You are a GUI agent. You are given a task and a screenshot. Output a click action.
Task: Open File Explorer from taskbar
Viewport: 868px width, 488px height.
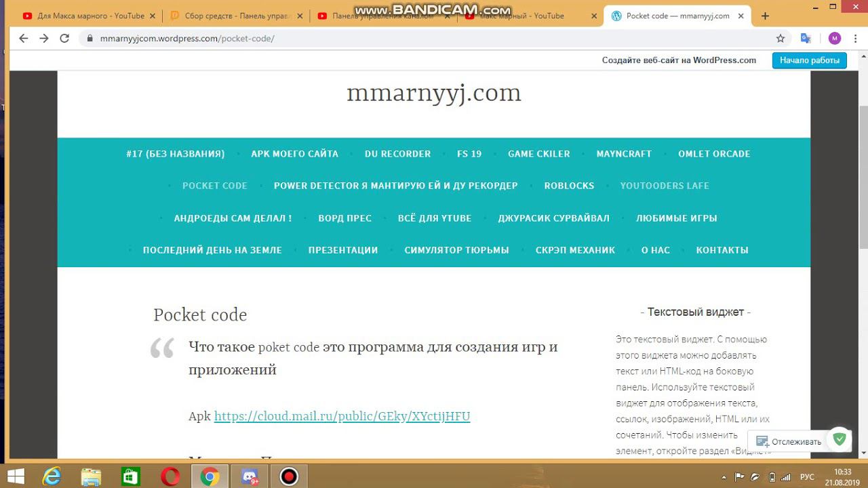tap(91, 476)
